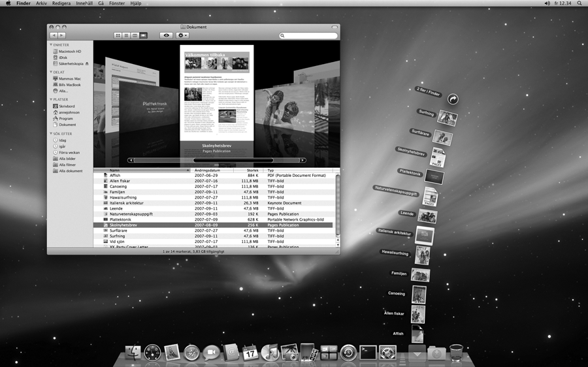Click the volume icon in menu bar
Screen dimensions: 588x367
coord(547,3)
